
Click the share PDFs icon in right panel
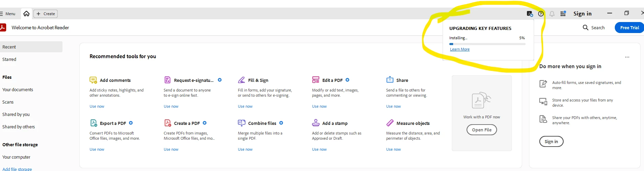[x=543, y=119]
